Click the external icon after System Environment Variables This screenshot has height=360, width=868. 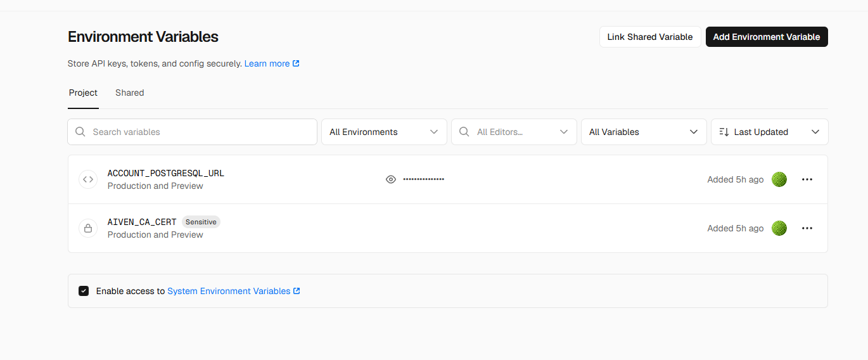[297, 291]
